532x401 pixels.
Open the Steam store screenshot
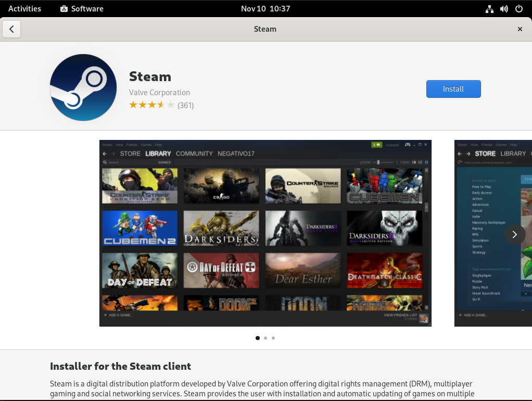[x=493, y=233]
